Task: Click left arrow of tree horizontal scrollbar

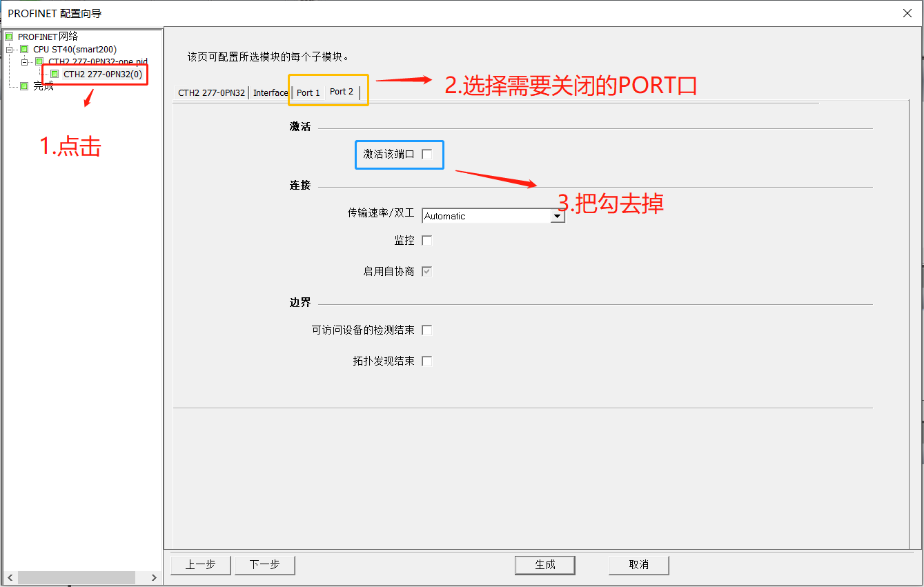Action: [x=10, y=577]
